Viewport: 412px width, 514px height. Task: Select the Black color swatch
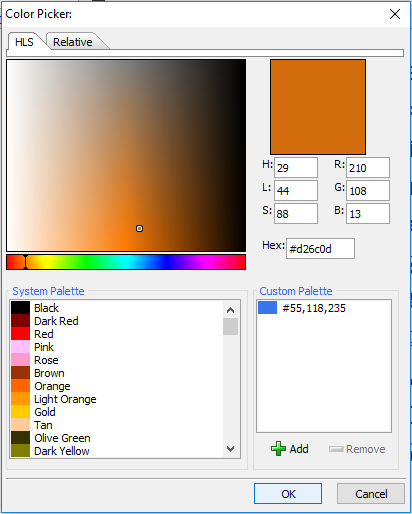20,308
